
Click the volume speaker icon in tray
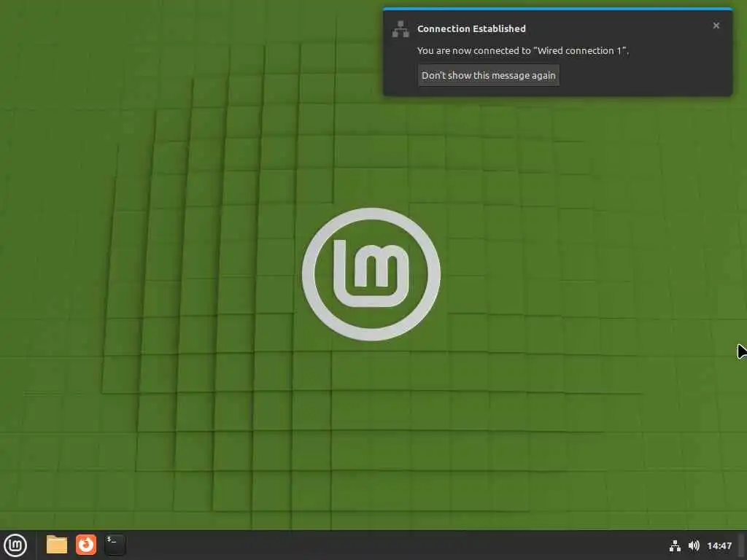[x=694, y=545]
